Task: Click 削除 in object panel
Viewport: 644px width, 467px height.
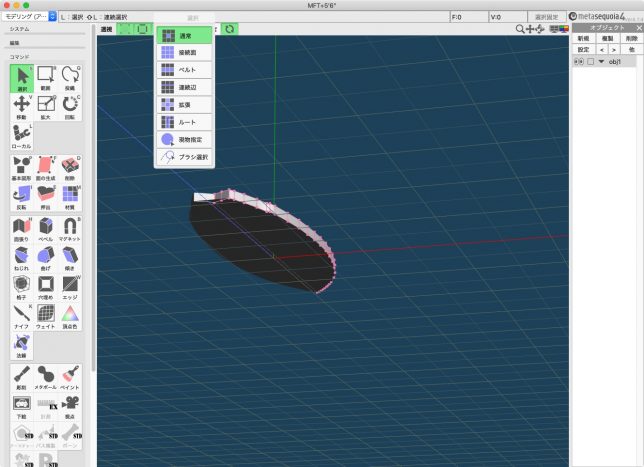Action: click(632, 38)
